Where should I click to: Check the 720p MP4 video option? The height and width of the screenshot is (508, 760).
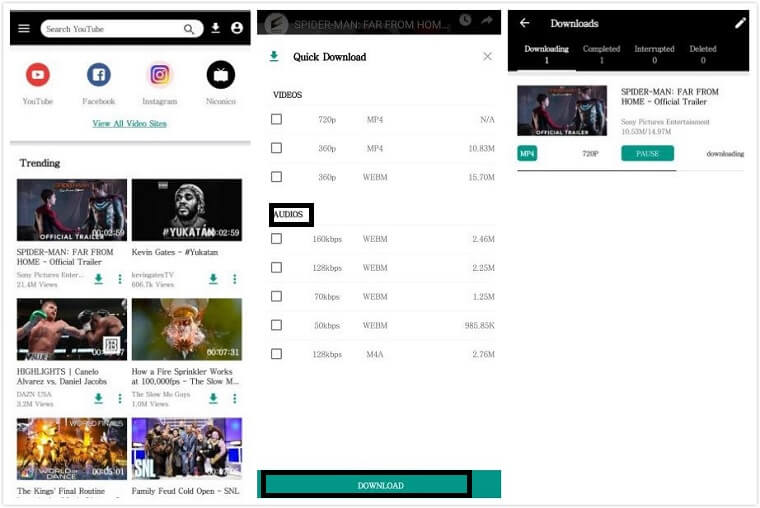(x=276, y=119)
